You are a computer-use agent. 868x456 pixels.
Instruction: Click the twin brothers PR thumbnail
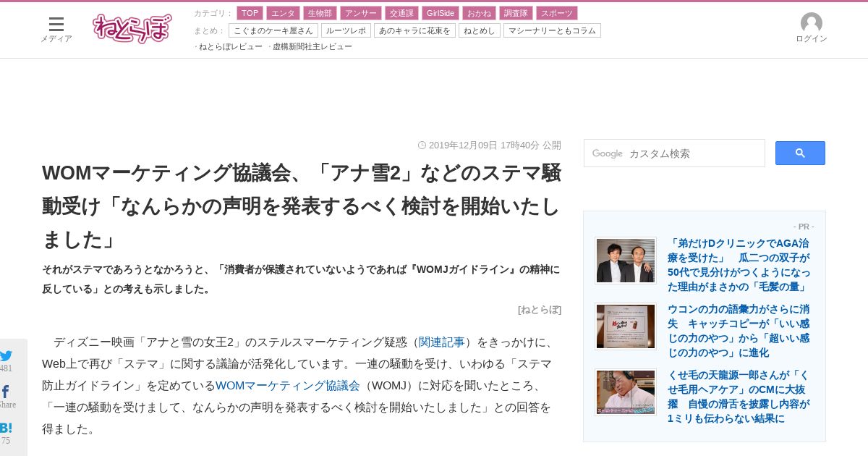click(x=626, y=261)
